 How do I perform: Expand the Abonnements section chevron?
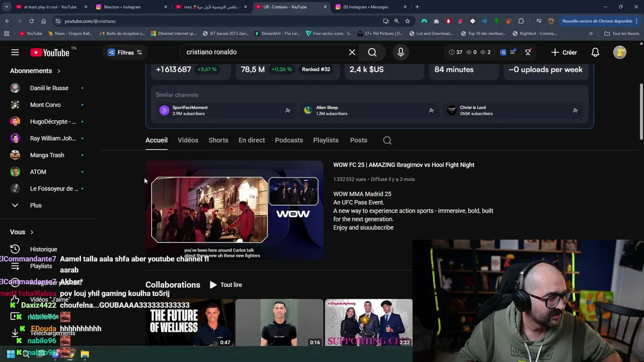59,71
